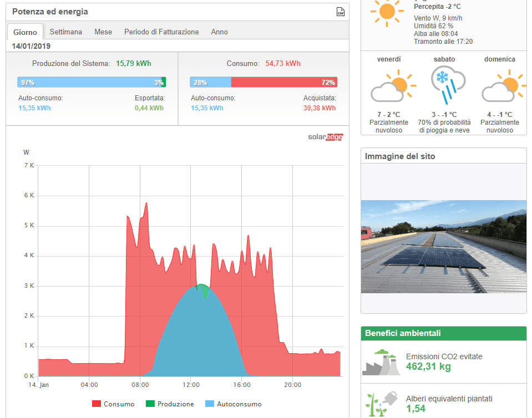Click the 97% auto-consumo production bar

coord(89,83)
